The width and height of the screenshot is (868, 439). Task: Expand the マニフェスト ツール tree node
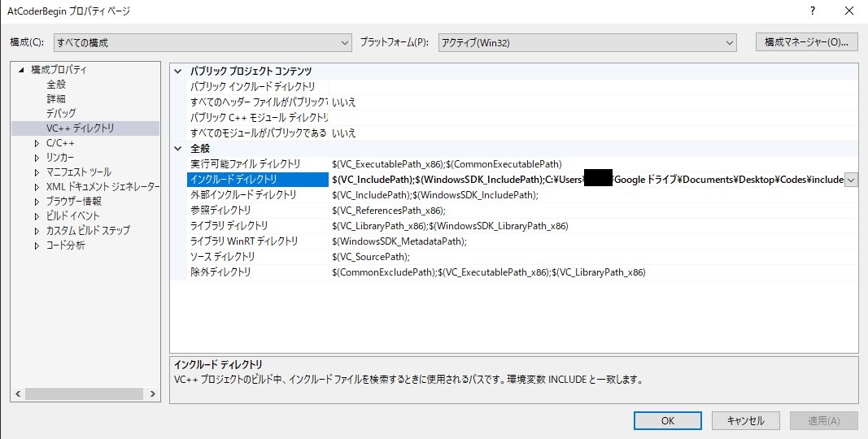[x=37, y=172]
